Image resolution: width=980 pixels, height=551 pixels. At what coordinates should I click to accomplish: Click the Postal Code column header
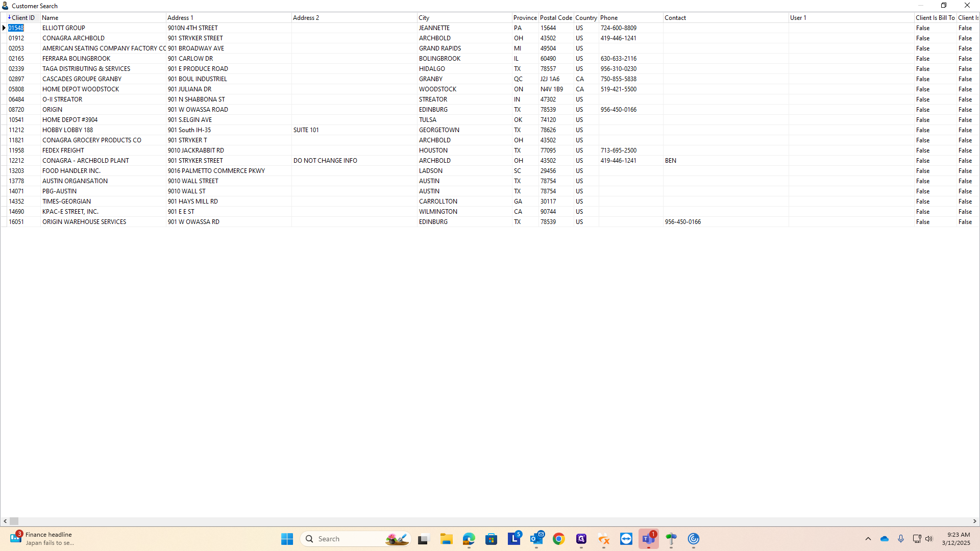click(556, 17)
